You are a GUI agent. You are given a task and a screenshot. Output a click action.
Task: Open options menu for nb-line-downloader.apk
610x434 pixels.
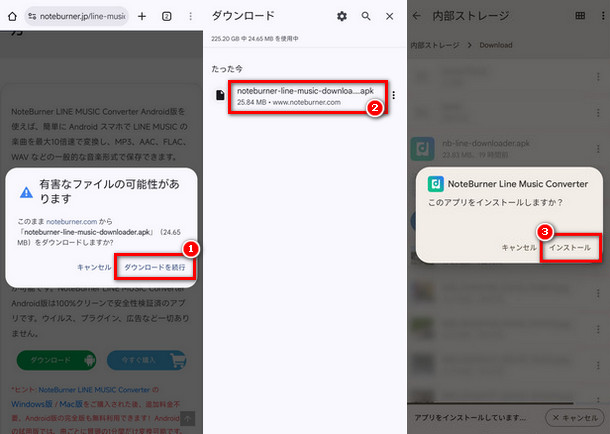click(x=598, y=149)
